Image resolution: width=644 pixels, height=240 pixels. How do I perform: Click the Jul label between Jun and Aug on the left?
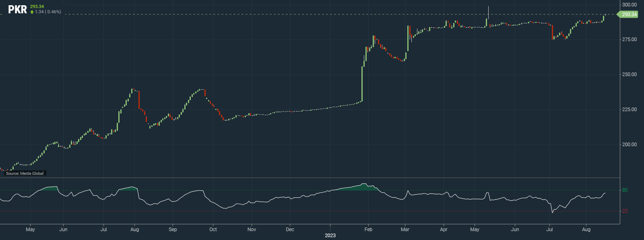coord(103,230)
